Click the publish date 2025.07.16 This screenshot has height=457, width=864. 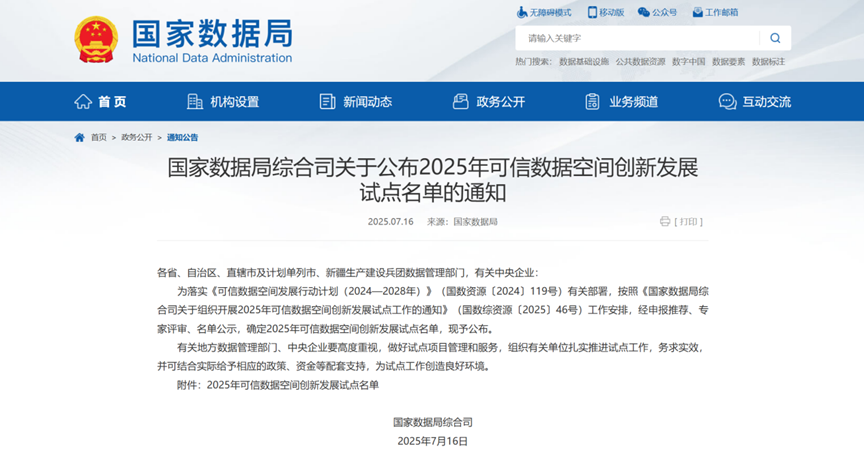391,222
